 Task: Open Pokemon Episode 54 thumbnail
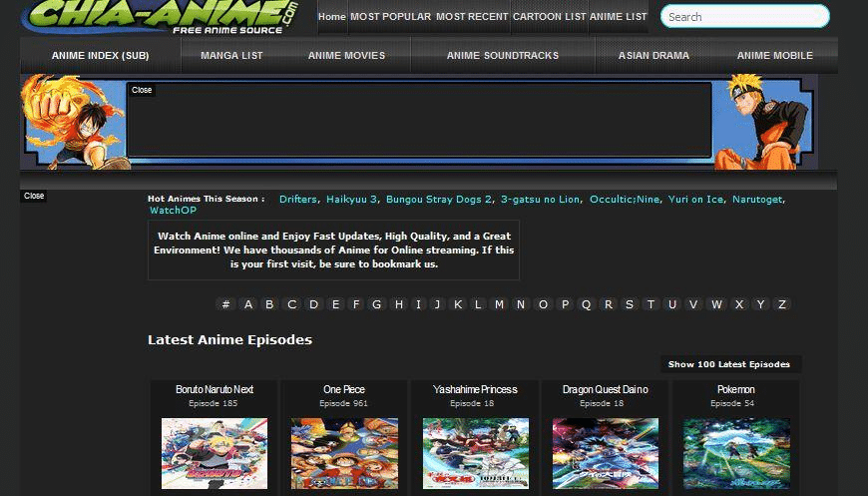pos(736,453)
